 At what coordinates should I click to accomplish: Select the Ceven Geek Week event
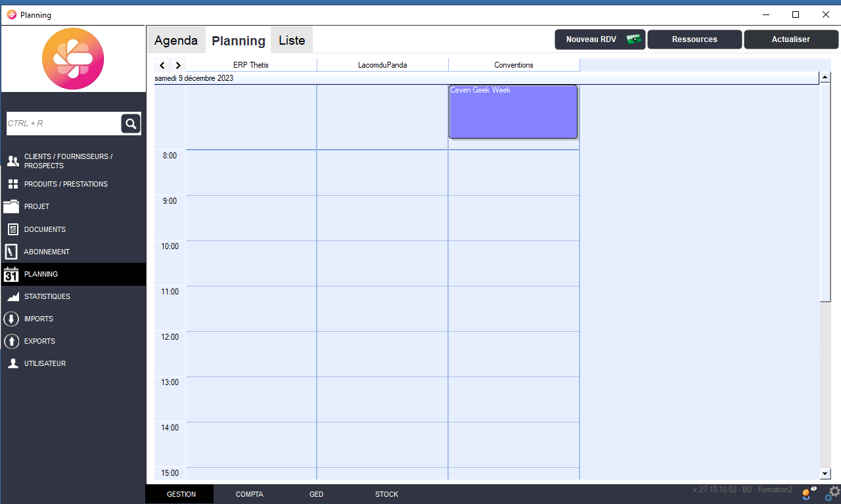(512, 112)
